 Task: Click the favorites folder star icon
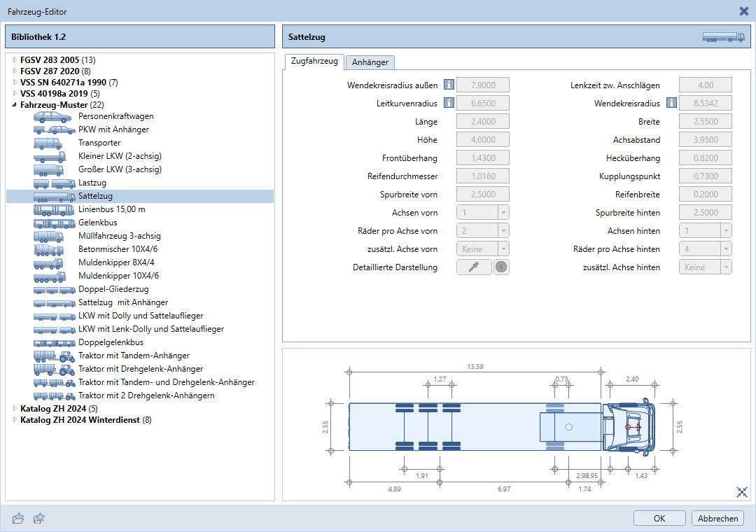40,519
